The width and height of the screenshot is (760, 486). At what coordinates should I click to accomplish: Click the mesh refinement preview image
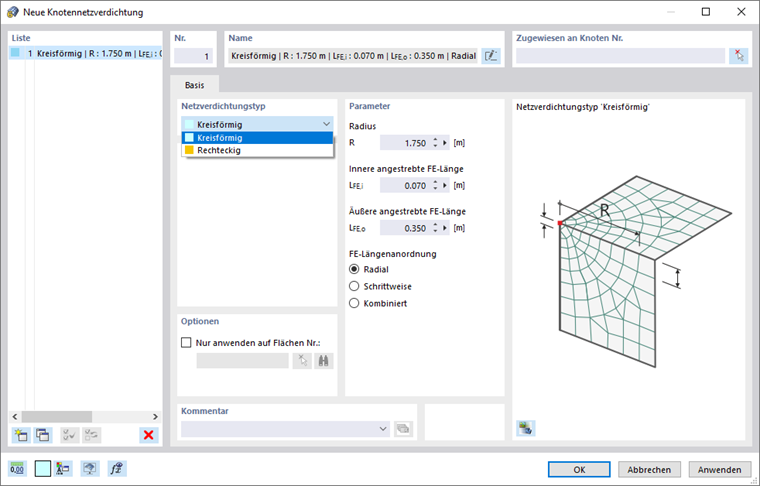pos(635,271)
